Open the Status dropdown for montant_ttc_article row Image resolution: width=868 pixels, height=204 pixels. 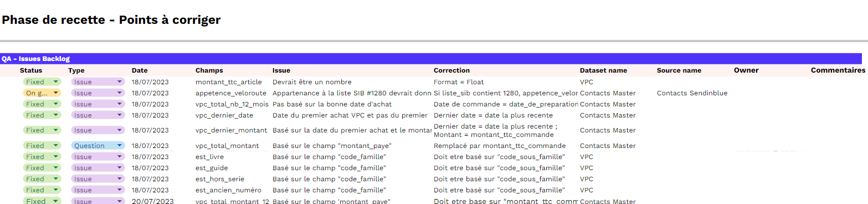tap(42, 82)
